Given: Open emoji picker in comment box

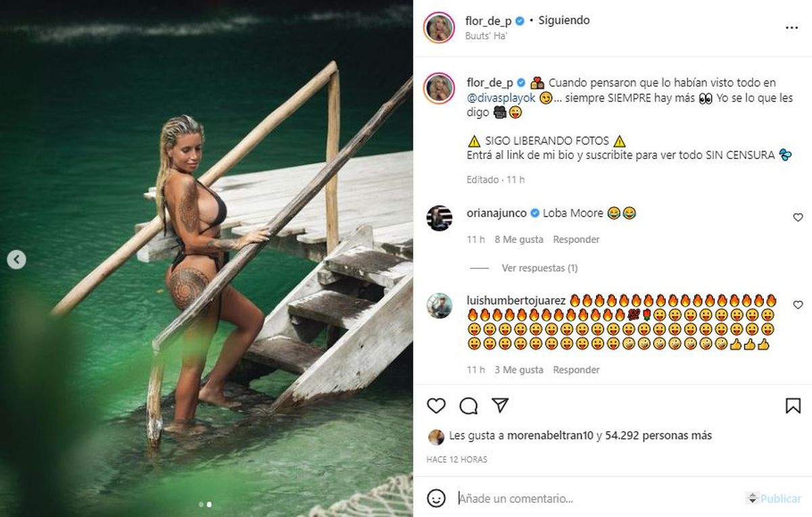Looking at the screenshot, I should (436, 499).
